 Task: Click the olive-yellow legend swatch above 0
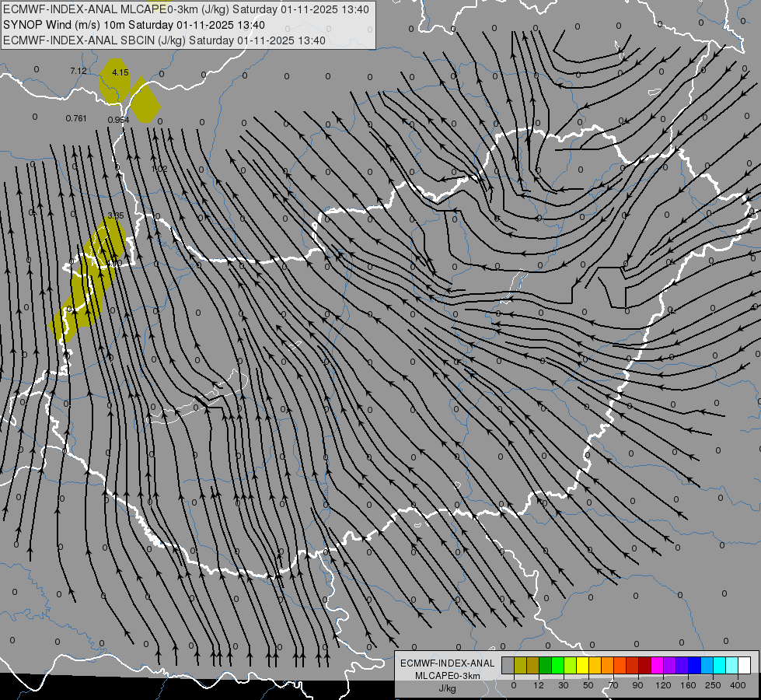[x=520, y=665]
